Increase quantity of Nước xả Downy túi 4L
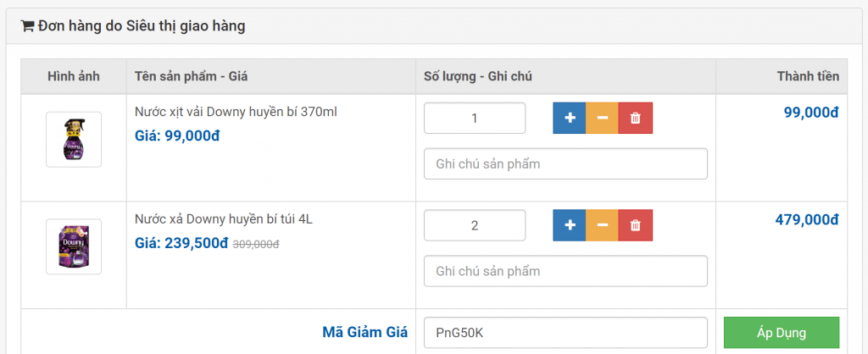The height and width of the screenshot is (354, 868). coord(570,225)
